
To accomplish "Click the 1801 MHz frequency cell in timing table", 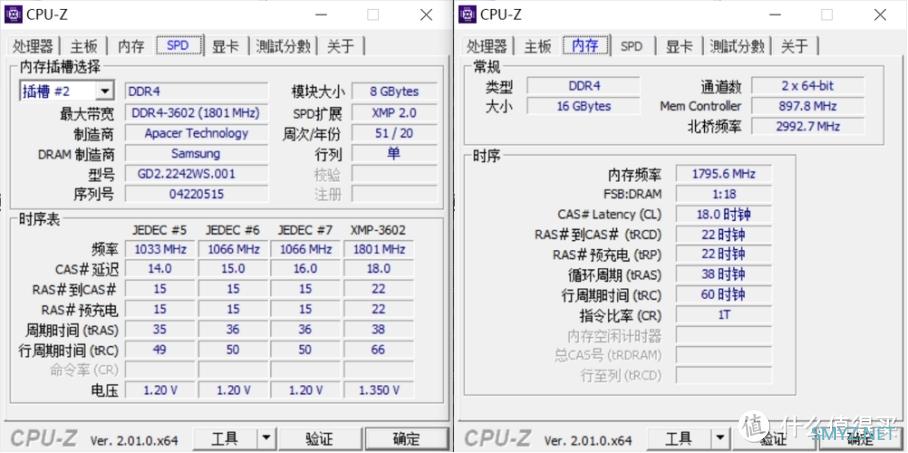I will [379, 250].
